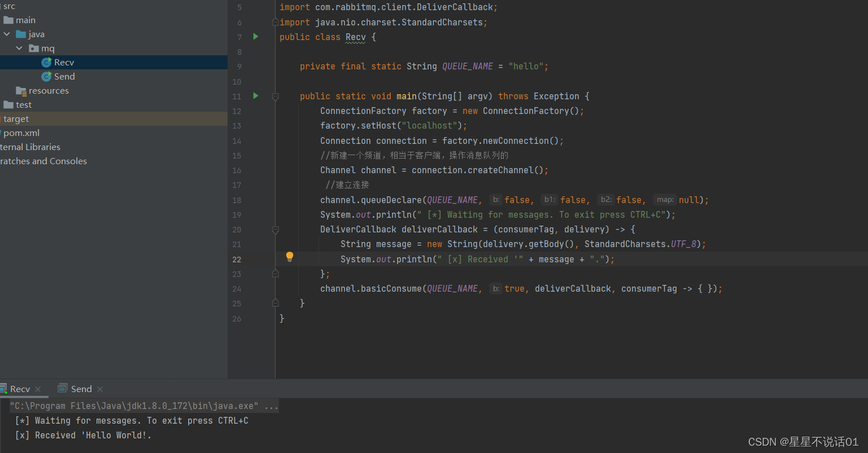868x453 pixels.
Task: Click line number 22 in the gutter
Action: [x=237, y=260]
